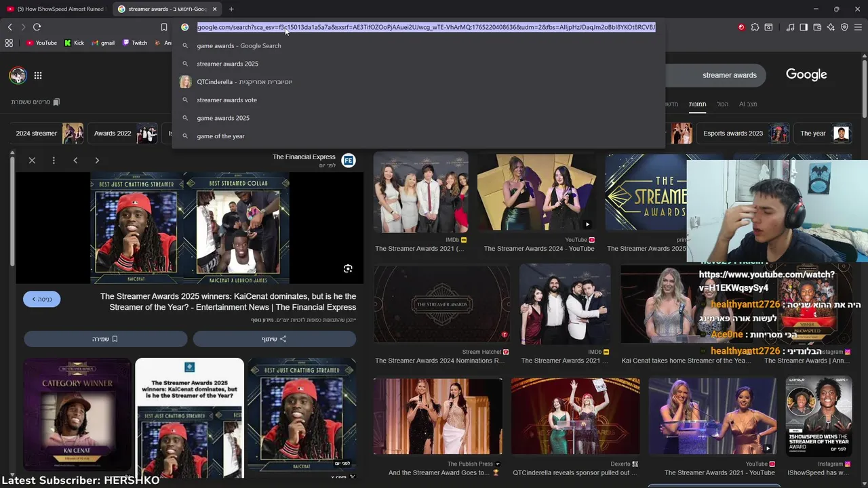868x488 pixels.
Task: Click the highlighted URL in address bar
Action: (426, 27)
